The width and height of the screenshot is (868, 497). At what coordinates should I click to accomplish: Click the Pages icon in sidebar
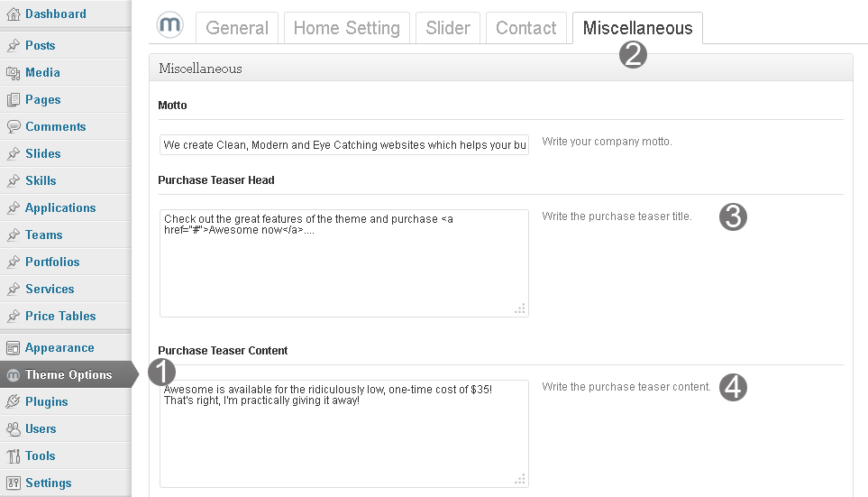(13, 100)
